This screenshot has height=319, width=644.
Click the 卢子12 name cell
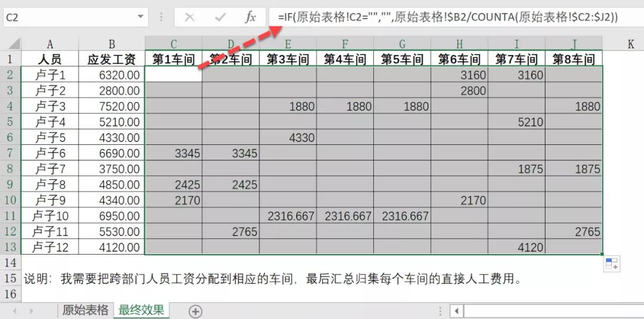click(x=50, y=246)
